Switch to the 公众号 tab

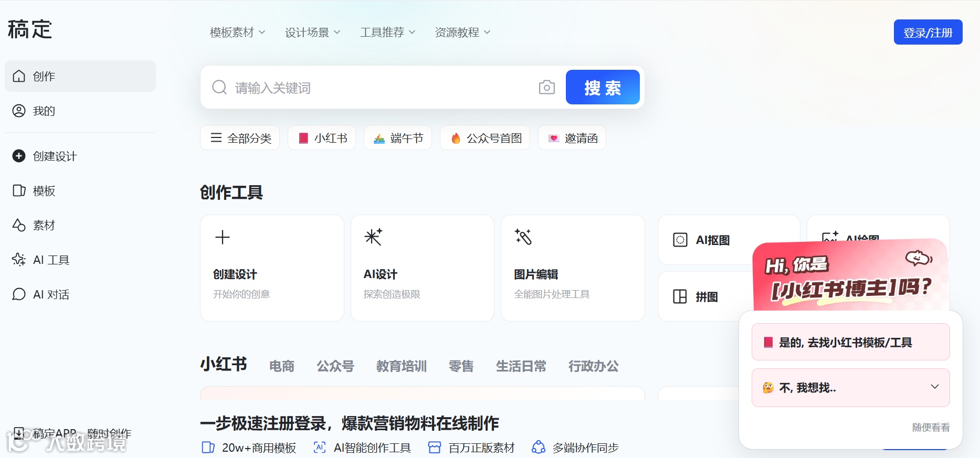(x=335, y=366)
